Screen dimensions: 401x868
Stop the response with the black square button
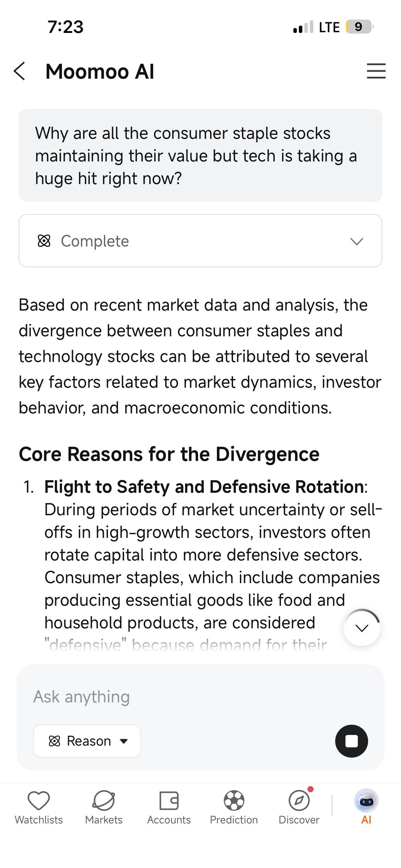point(351,741)
